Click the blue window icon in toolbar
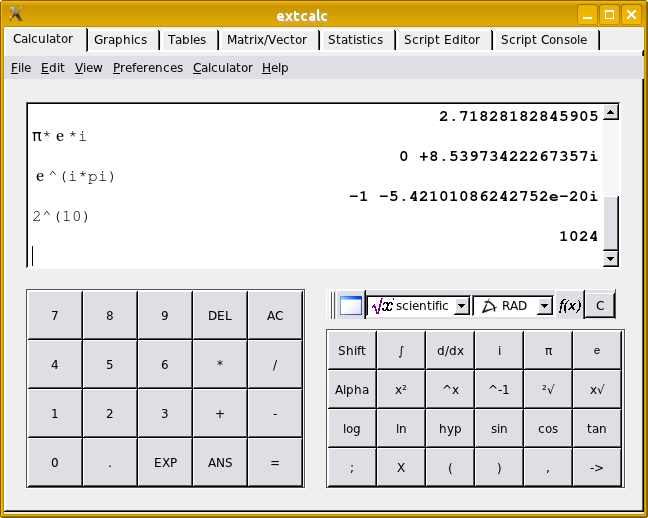 (x=350, y=306)
